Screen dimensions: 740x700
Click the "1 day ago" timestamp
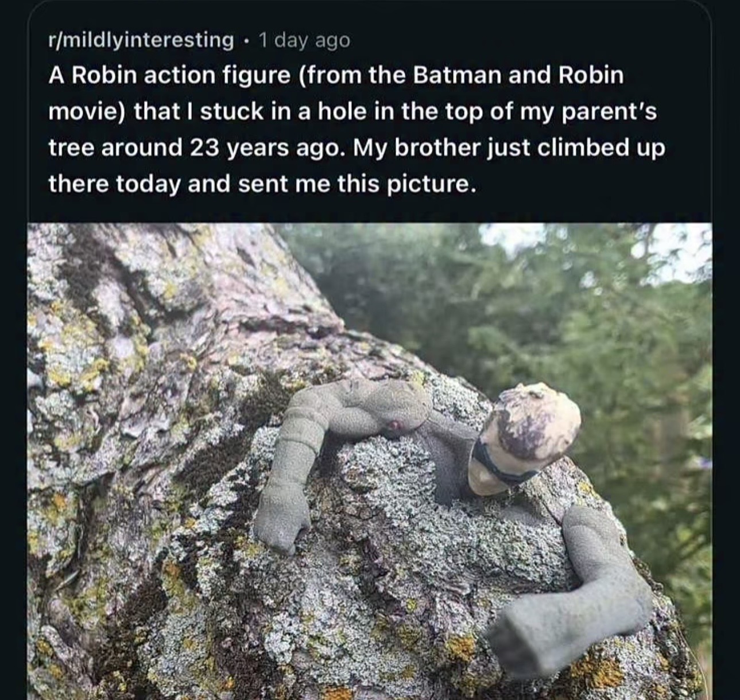pos(304,40)
